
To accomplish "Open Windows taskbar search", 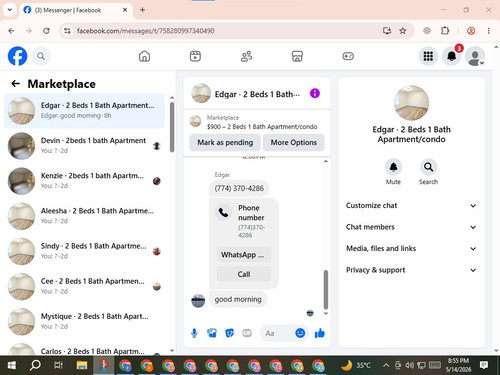I will [35, 365].
